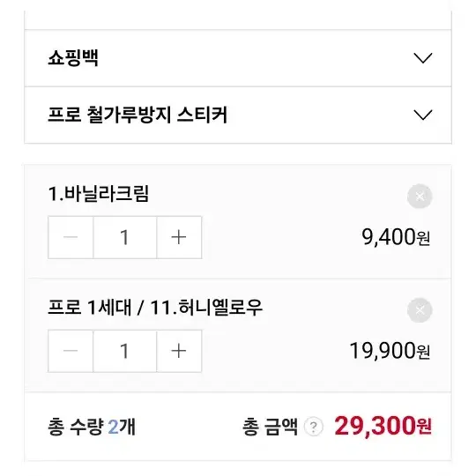
Task: Decrease quantity of 1.바닐라크림 with minus
Action: tap(71, 237)
